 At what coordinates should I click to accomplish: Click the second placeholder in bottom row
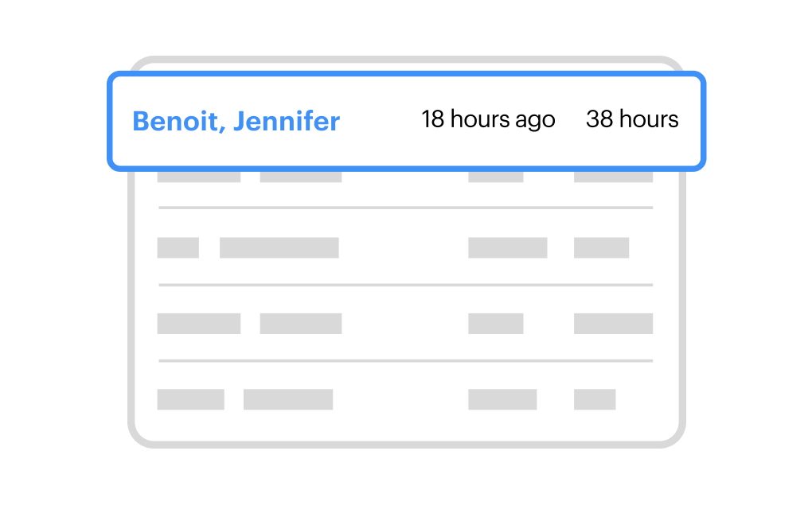click(288, 399)
